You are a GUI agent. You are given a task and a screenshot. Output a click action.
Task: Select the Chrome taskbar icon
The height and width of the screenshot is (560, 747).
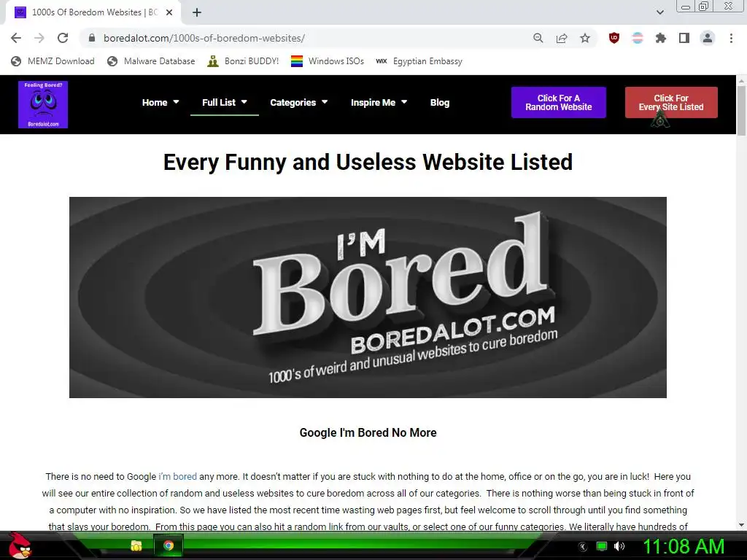point(169,545)
